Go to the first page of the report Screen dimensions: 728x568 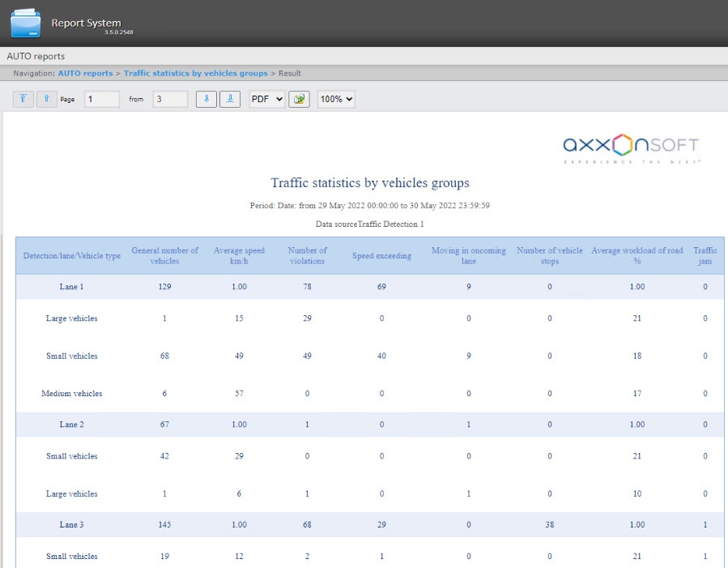[23, 99]
